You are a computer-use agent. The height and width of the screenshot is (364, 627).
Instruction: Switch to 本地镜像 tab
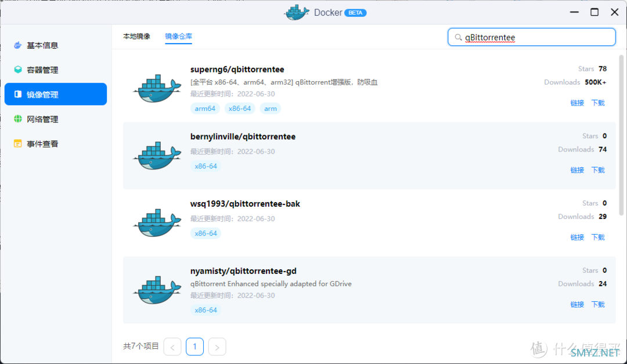(136, 37)
